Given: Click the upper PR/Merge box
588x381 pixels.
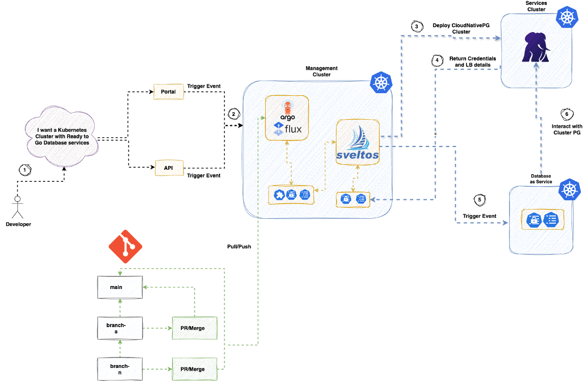Looking at the screenshot, I should click(x=194, y=328).
